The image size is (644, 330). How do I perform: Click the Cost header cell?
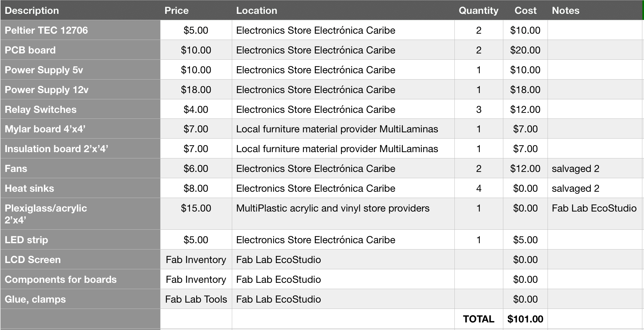pyautogui.click(x=525, y=10)
